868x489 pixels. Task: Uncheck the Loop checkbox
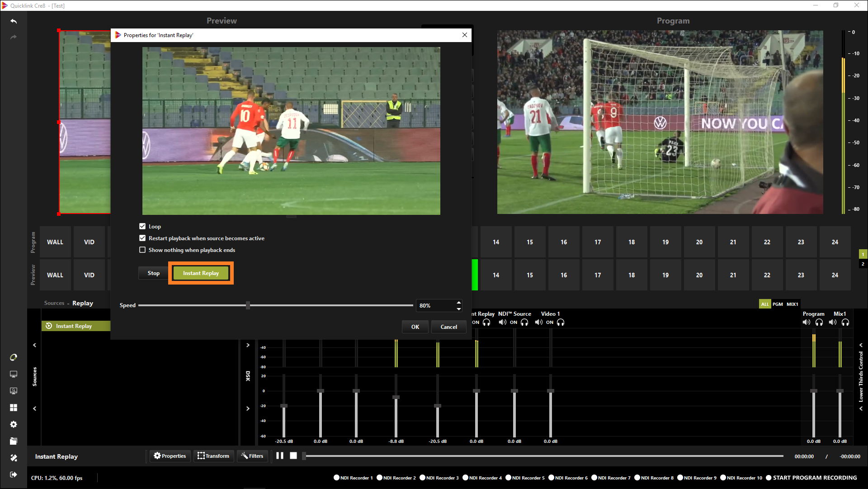[142, 226]
